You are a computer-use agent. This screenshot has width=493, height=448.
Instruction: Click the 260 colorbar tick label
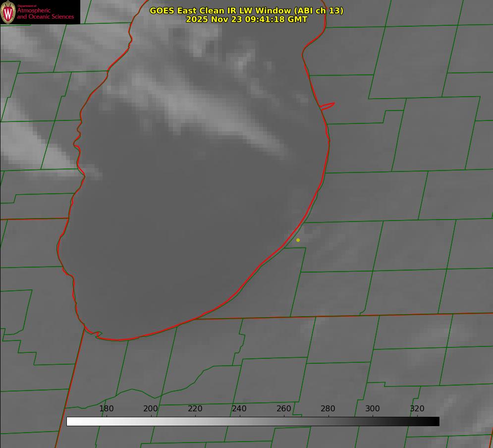(284, 408)
